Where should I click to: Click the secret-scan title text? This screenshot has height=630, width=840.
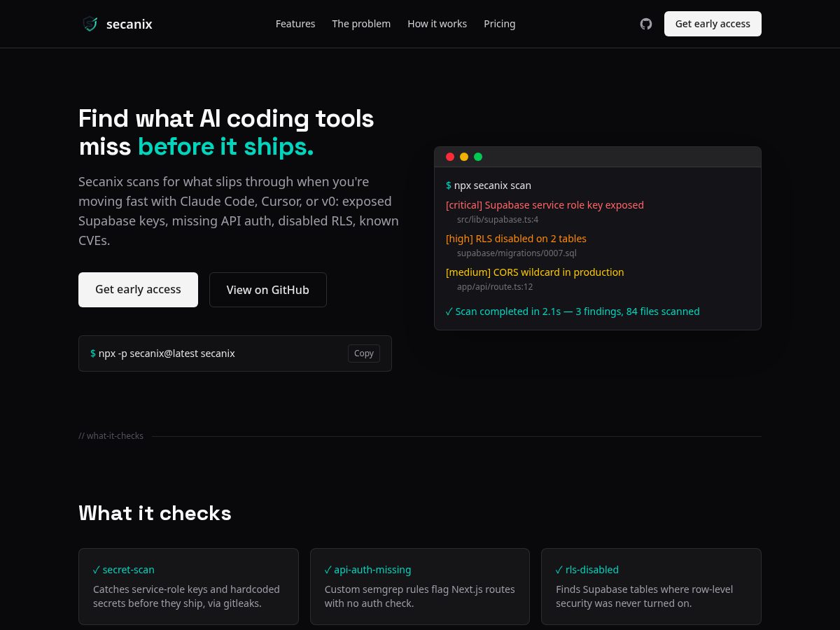point(124,570)
